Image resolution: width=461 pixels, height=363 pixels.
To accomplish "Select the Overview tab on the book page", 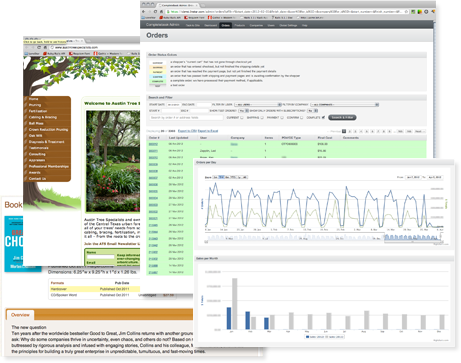I will [20, 315].
